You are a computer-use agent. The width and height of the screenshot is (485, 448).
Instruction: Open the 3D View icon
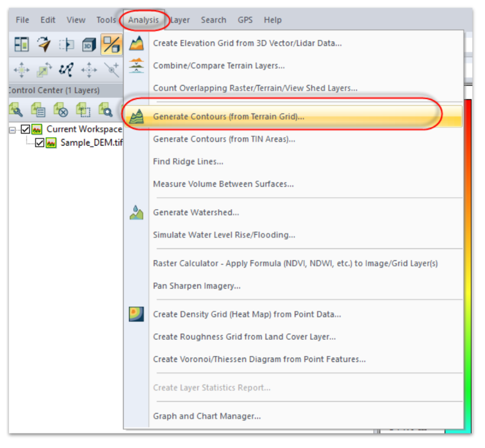(x=88, y=43)
